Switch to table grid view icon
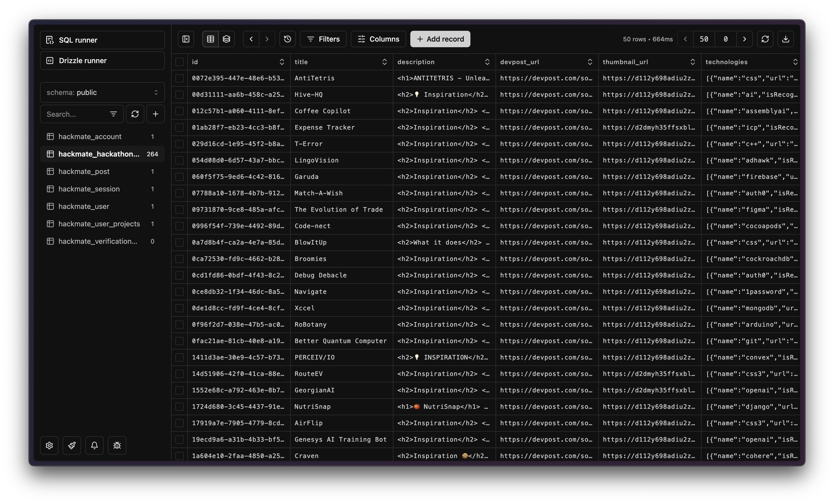Image resolution: width=834 pixels, height=504 pixels. (x=211, y=39)
